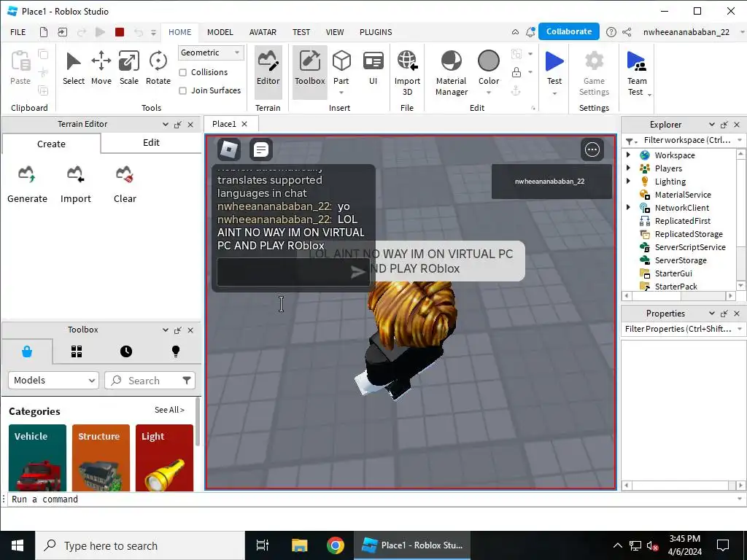This screenshot has width=747, height=560.
Task: Switch to Terrain Editor Edit tab
Action: (x=151, y=143)
